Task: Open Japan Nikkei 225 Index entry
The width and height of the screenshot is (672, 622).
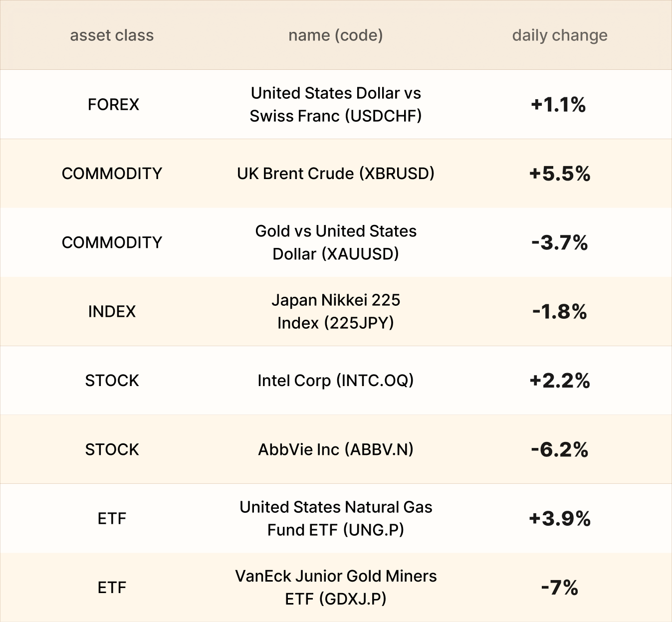Action: (335, 311)
